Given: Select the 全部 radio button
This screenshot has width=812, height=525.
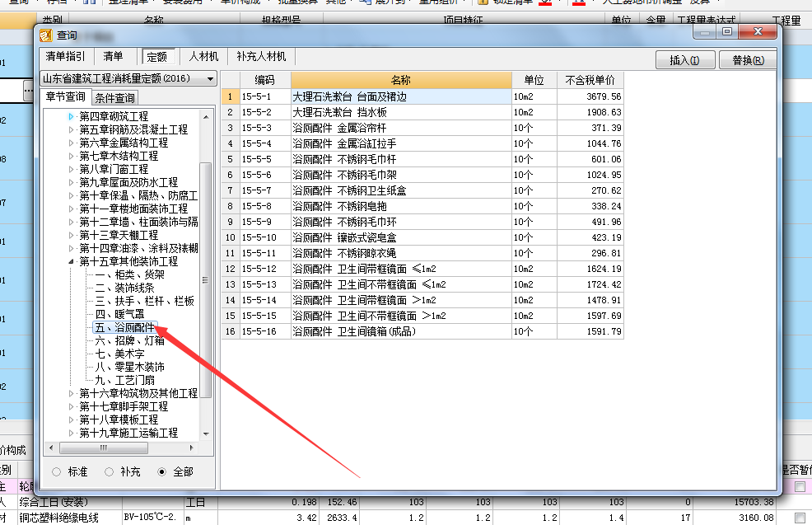Looking at the screenshot, I should pyautogui.click(x=162, y=471).
